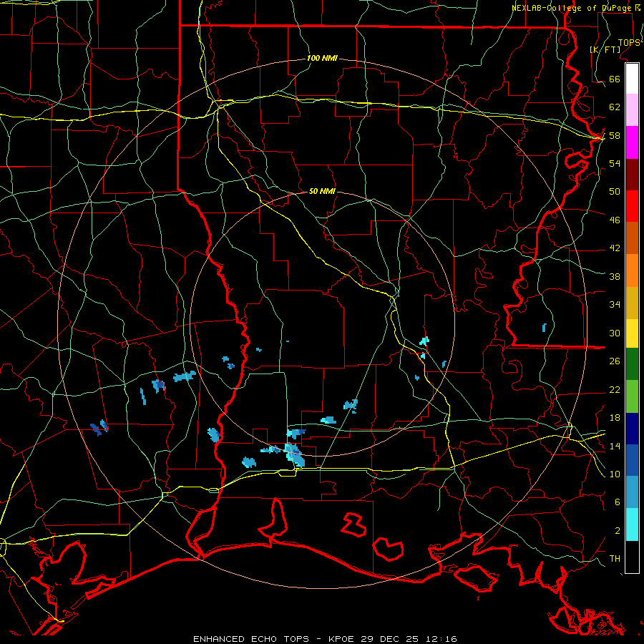Viewport: 644px width, 644px height.
Task: Click the legend value 46
Action: point(615,220)
